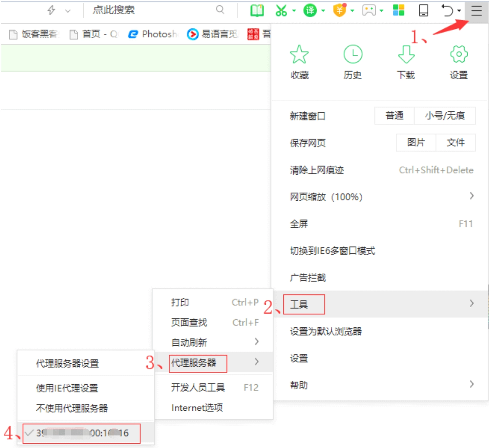Viewport: 489px width, 448px height.
Task: Click the green translate icon
Action: (310, 11)
